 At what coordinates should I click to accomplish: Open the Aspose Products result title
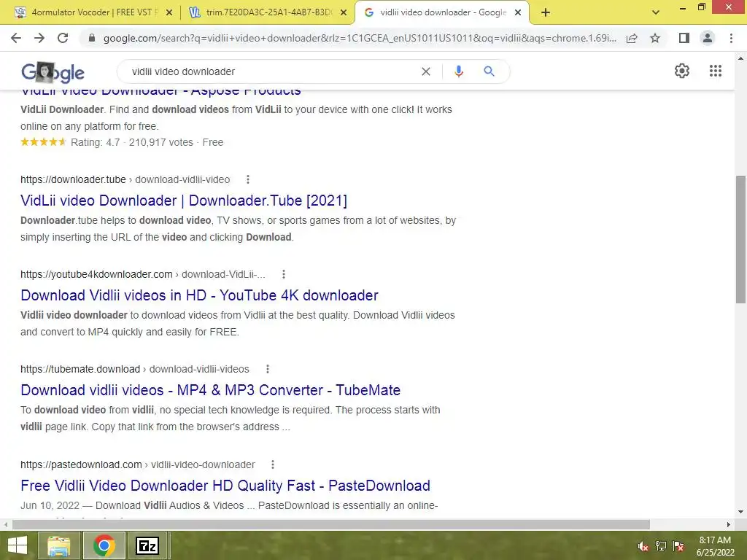(x=160, y=93)
